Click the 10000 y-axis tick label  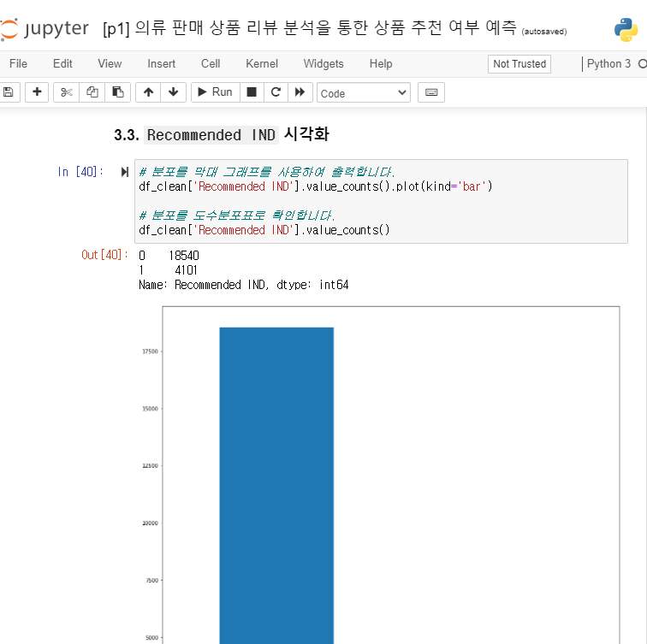coord(151,523)
